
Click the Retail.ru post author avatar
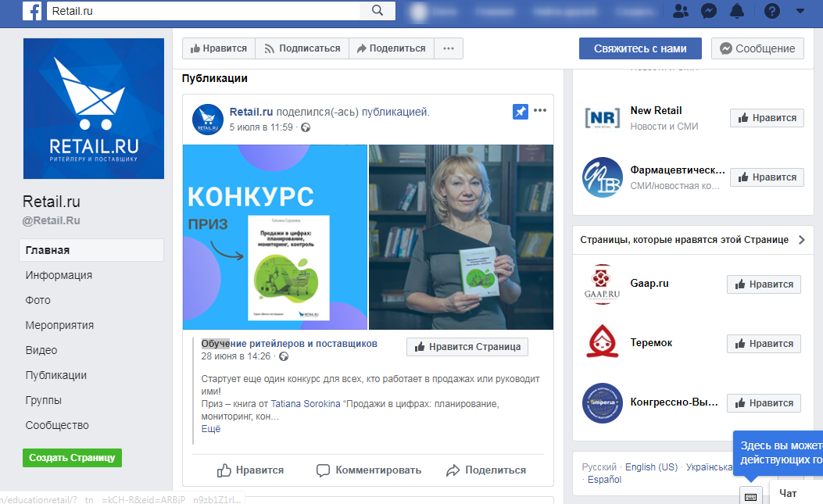pyautogui.click(x=208, y=120)
